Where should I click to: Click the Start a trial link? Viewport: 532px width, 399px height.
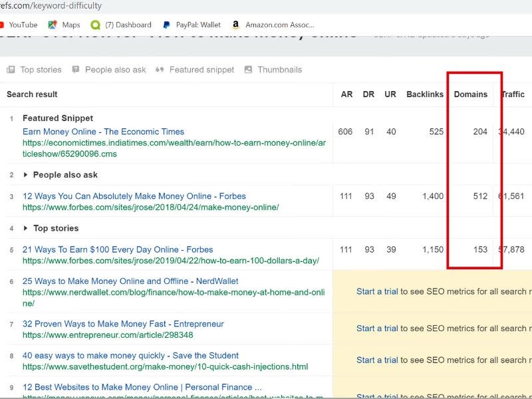tap(376, 291)
